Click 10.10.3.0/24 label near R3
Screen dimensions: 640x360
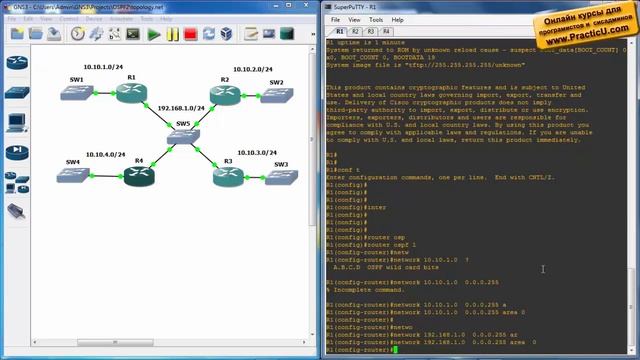click(x=257, y=153)
